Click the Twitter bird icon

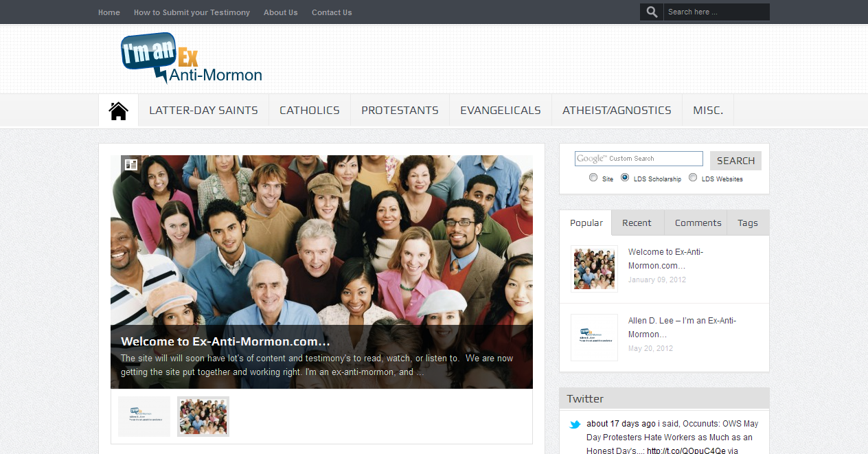pos(575,424)
